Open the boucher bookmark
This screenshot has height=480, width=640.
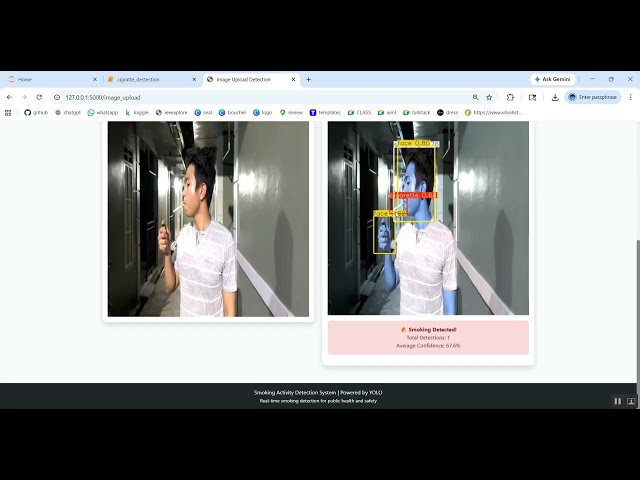pos(233,113)
